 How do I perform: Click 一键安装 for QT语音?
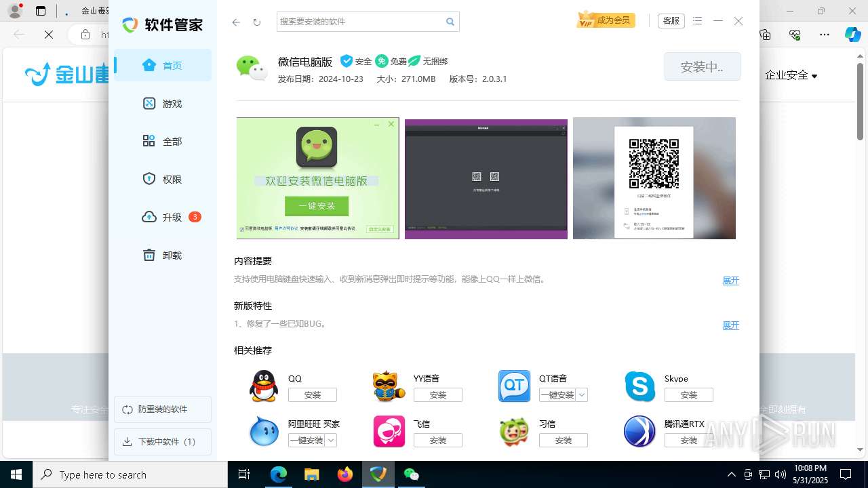(x=557, y=395)
